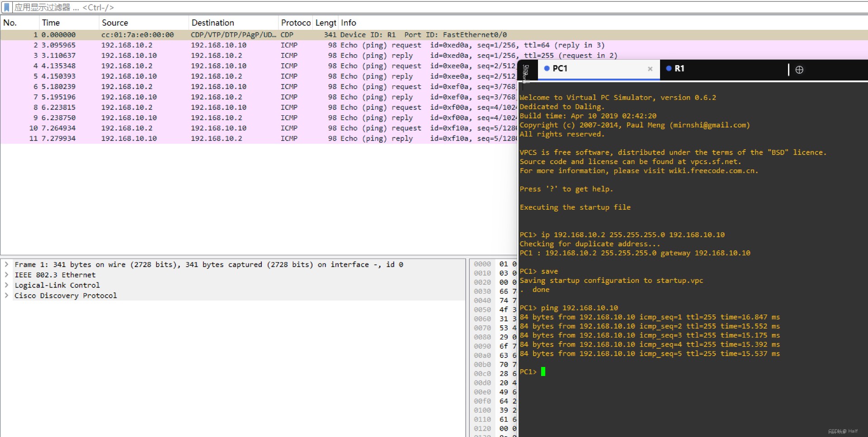Select packet 6 at time 5.180239
The width and height of the screenshot is (868, 437).
tap(259, 87)
